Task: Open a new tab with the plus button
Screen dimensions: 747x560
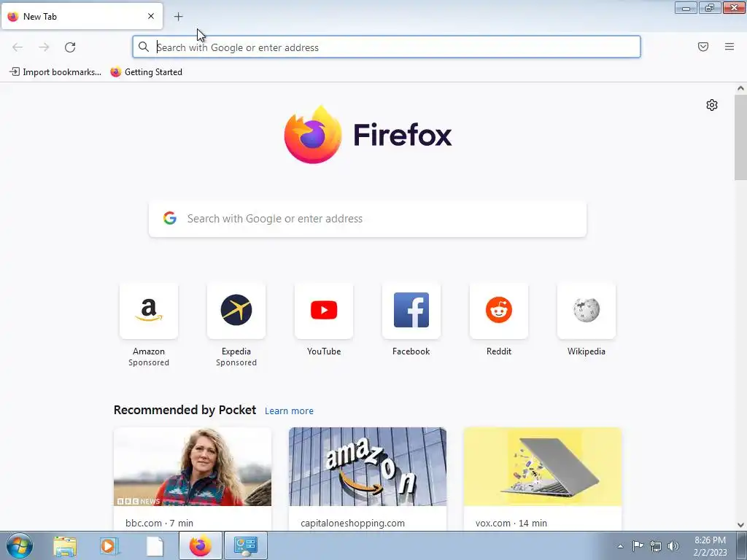Action: [x=178, y=17]
